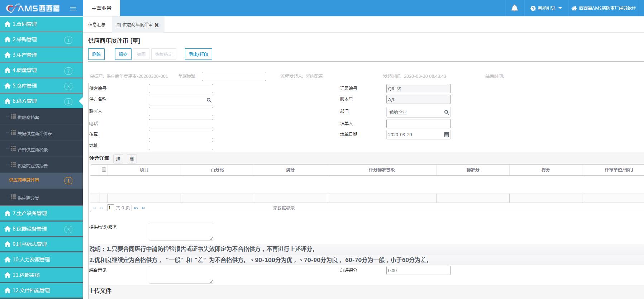Expand the 10.人力资源管理 menu
644x299 pixels.
coord(42,260)
